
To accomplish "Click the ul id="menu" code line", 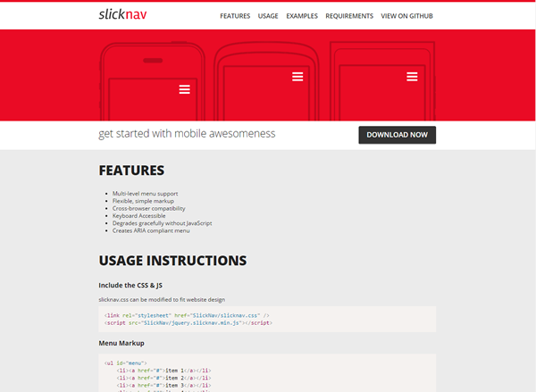I will click(125, 363).
